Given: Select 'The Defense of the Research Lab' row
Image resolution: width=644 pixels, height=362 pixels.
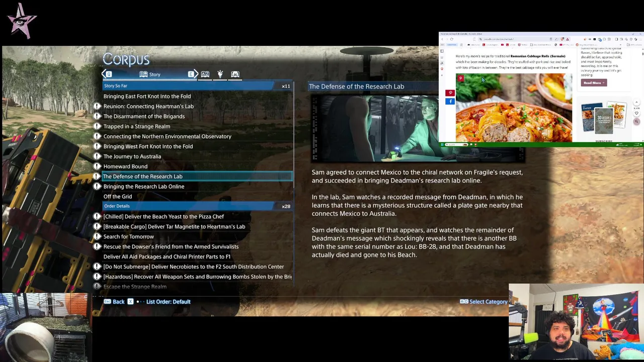Looking at the screenshot, I should [x=197, y=176].
